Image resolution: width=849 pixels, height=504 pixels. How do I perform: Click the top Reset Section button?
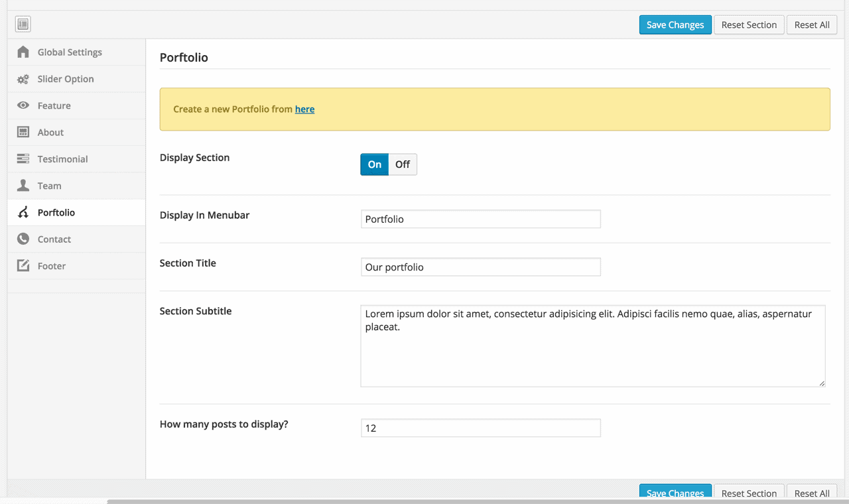coord(749,25)
